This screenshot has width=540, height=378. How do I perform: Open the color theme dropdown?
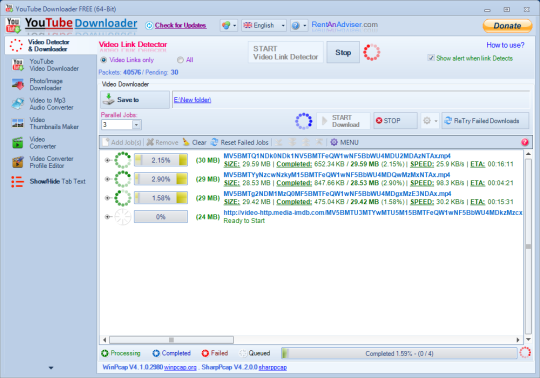click(229, 25)
